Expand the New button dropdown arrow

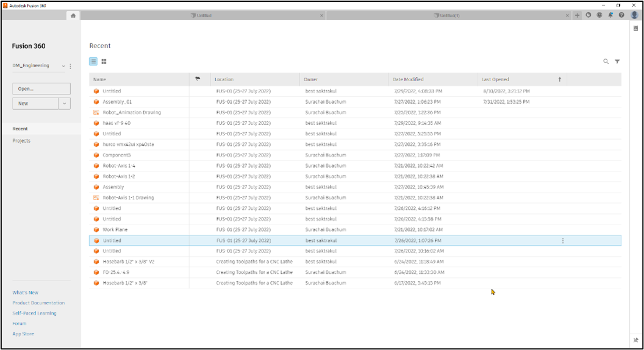tap(65, 104)
